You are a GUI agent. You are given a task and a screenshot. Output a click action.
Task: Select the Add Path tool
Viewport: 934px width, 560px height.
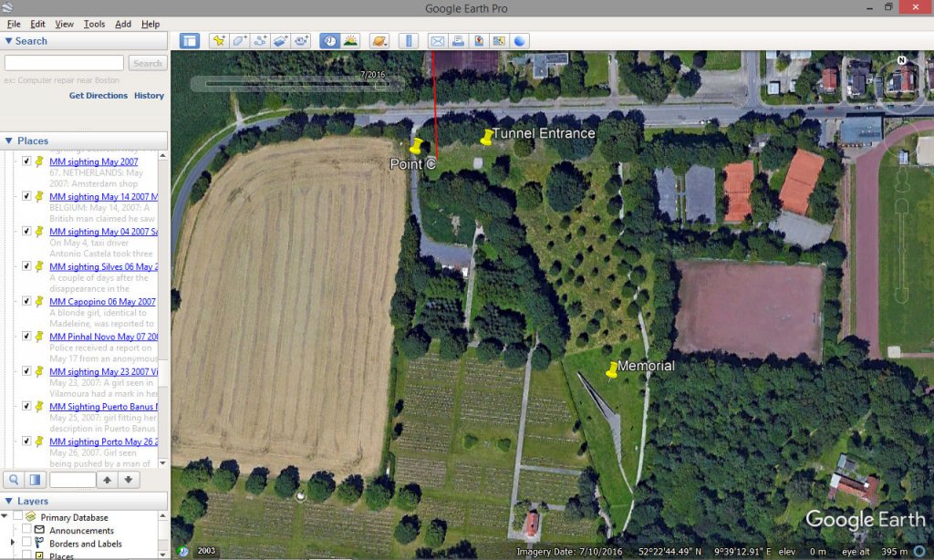pyautogui.click(x=260, y=40)
